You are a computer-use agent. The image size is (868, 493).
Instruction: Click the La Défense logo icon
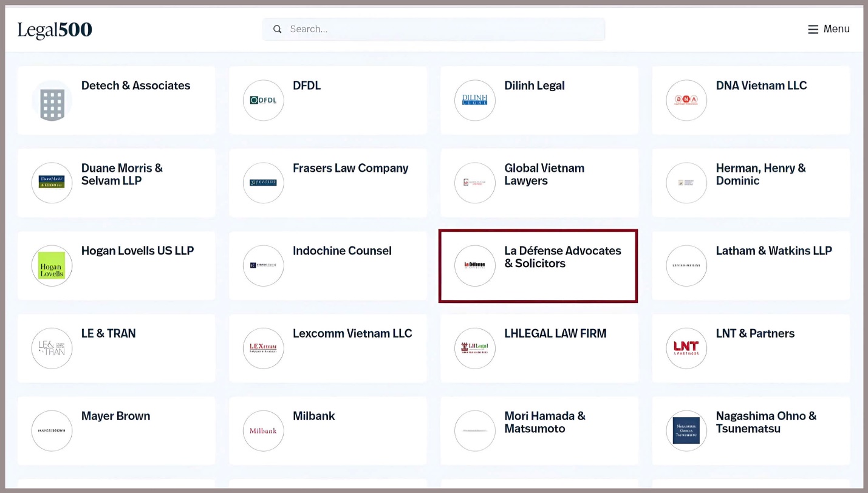[x=474, y=265]
